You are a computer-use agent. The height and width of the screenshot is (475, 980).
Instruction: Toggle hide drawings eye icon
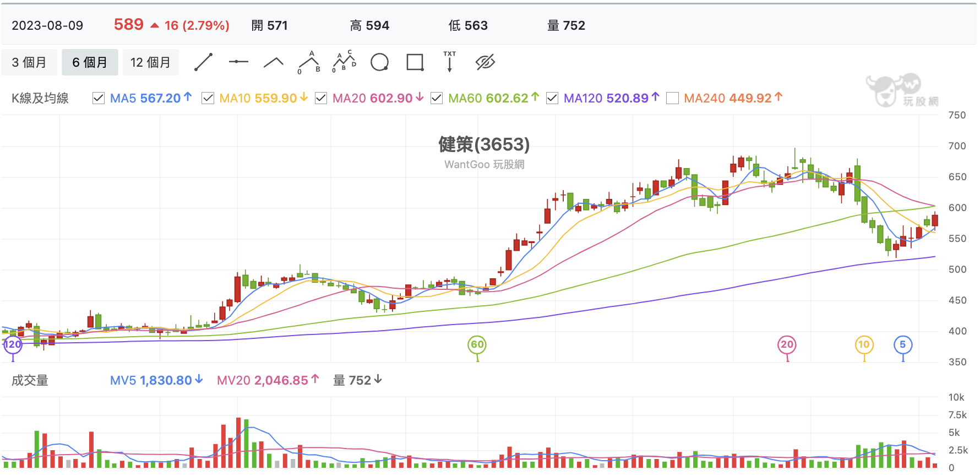pos(485,62)
